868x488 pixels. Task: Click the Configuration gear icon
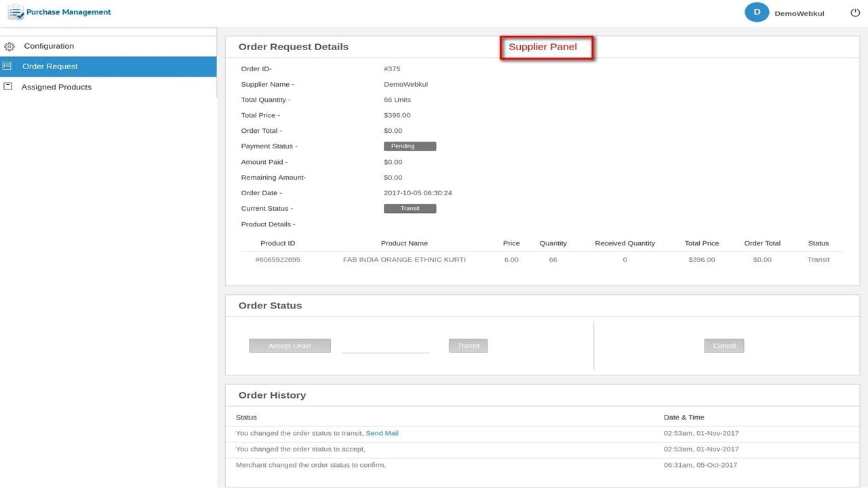tap(9, 47)
